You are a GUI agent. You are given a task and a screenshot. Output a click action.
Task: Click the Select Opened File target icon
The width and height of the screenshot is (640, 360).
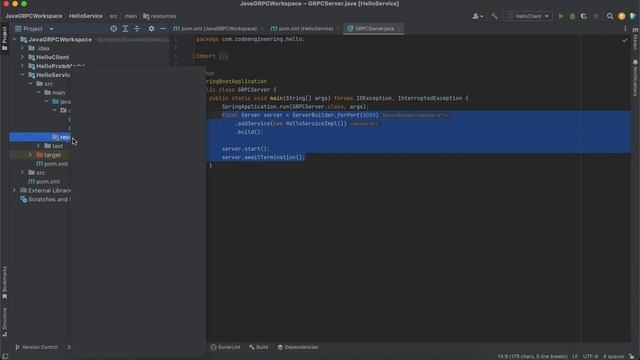point(113,29)
